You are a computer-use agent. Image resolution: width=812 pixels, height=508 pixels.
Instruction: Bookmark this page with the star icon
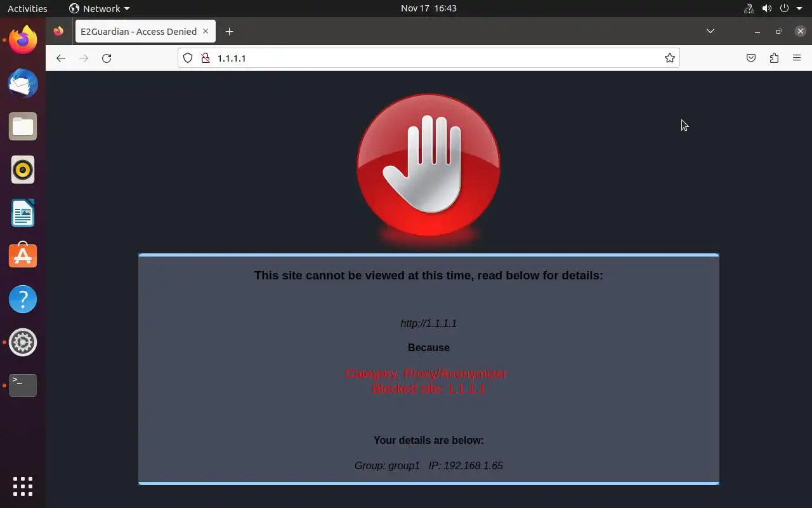pyautogui.click(x=669, y=58)
